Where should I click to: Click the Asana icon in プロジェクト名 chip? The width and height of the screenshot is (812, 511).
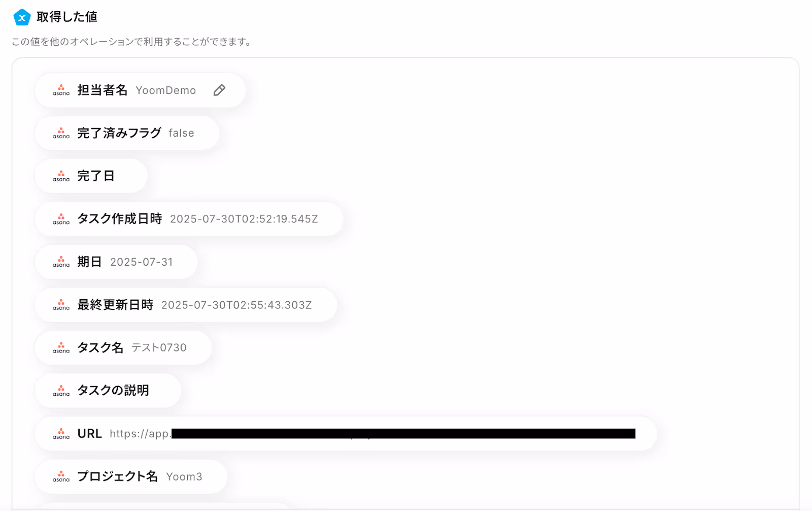[61, 476]
